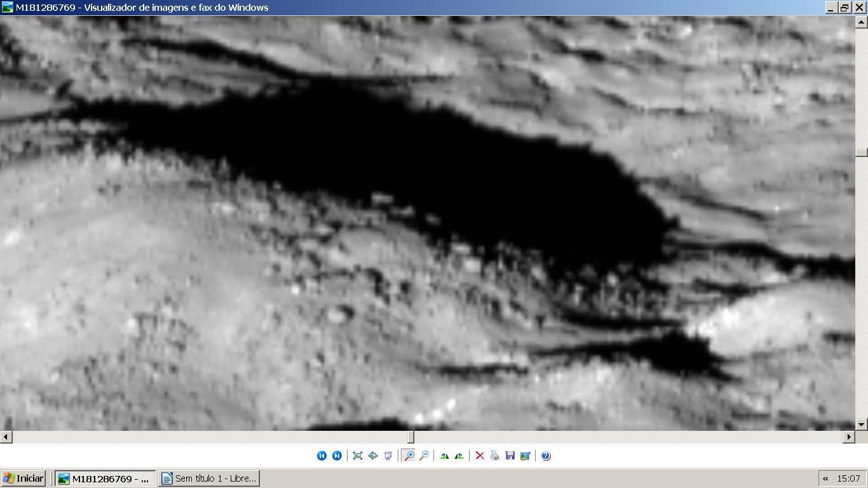Rotate the image counterclockwise
This screenshot has width=868, height=488.
tap(459, 456)
